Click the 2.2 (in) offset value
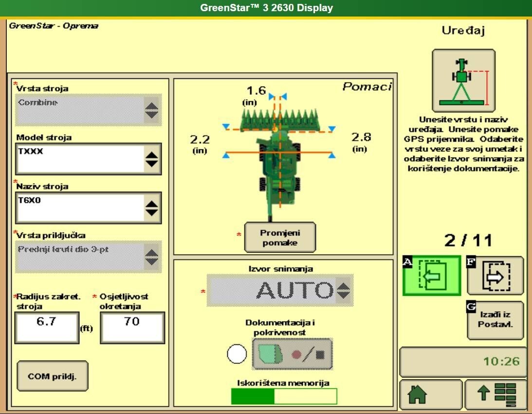This screenshot has width=532, height=414. [x=200, y=144]
